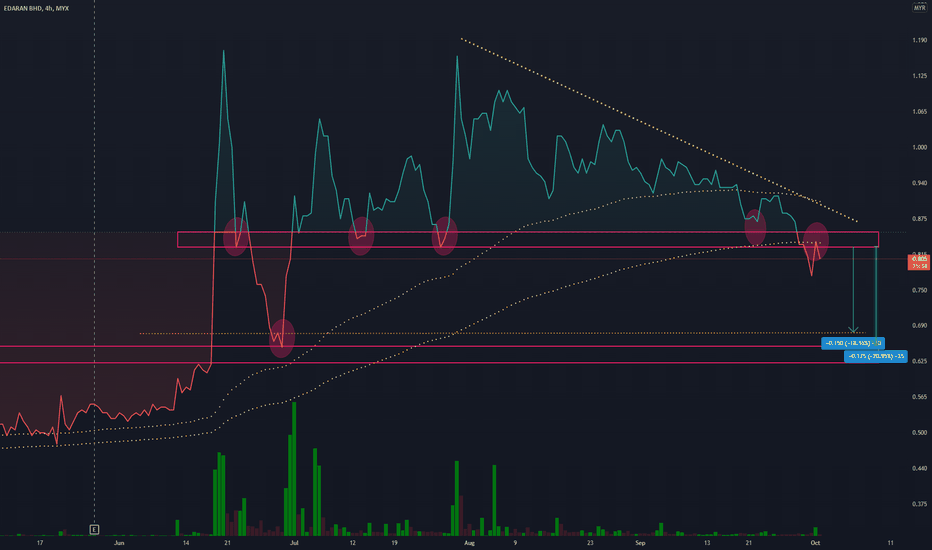This screenshot has height=550, width=932.
Task: Click the 0.375 price axis value
Action: coord(919,504)
